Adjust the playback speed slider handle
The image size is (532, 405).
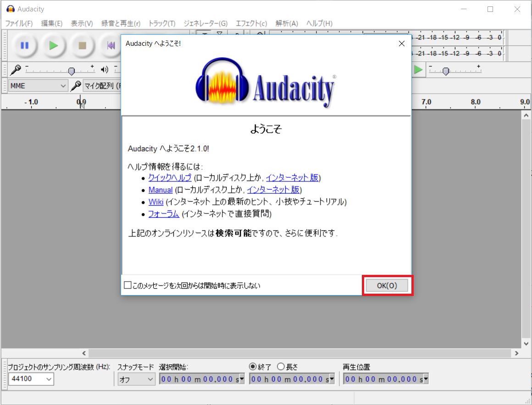tap(446, 71)
